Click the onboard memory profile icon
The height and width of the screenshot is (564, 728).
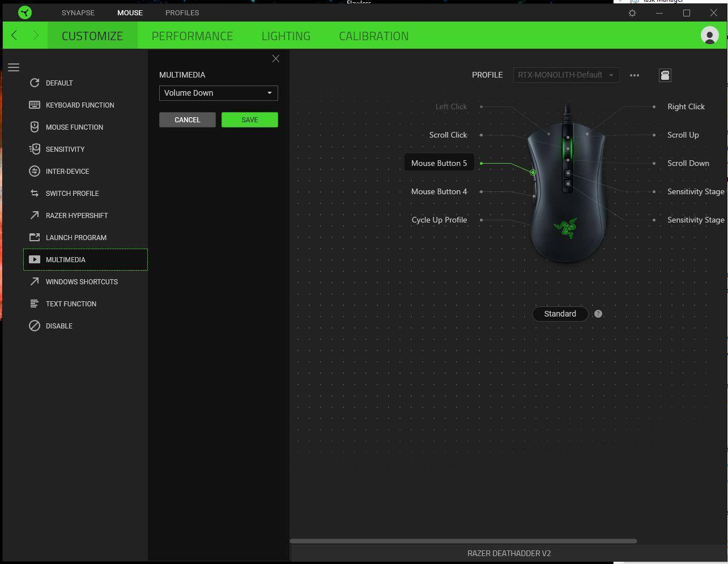click(x=665, y=75)
